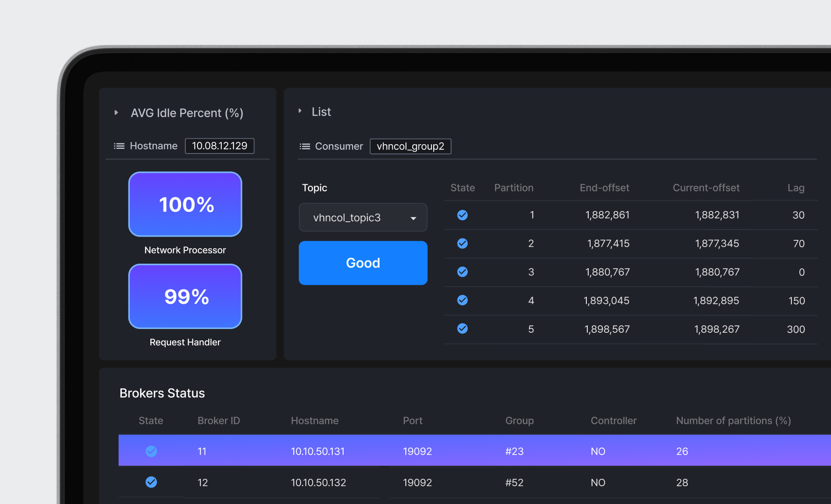Sort by Broker ID column header

[218, 421]
